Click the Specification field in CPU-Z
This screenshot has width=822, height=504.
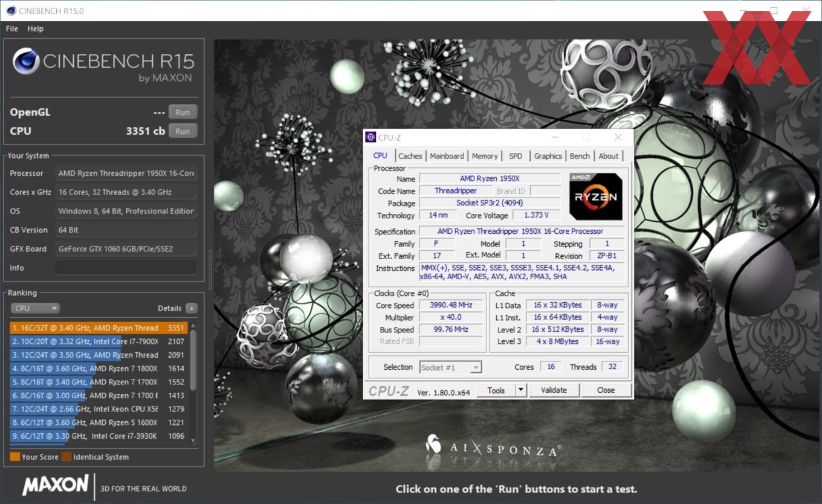pyautogui.click(x=521, y=231)
